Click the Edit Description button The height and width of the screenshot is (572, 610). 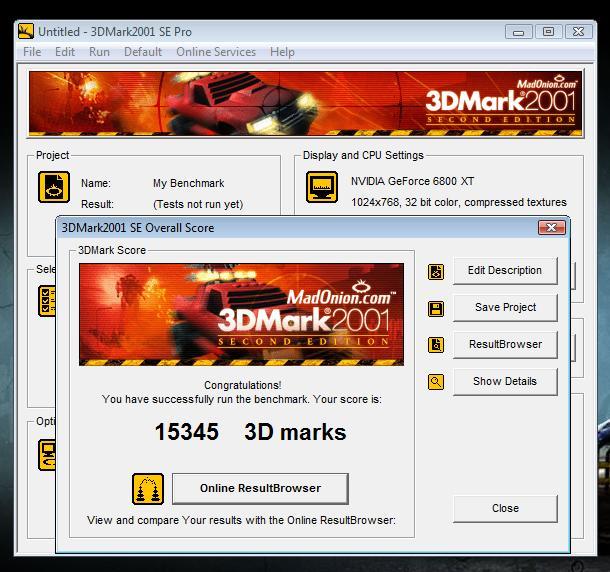click(x=505, y=270)
